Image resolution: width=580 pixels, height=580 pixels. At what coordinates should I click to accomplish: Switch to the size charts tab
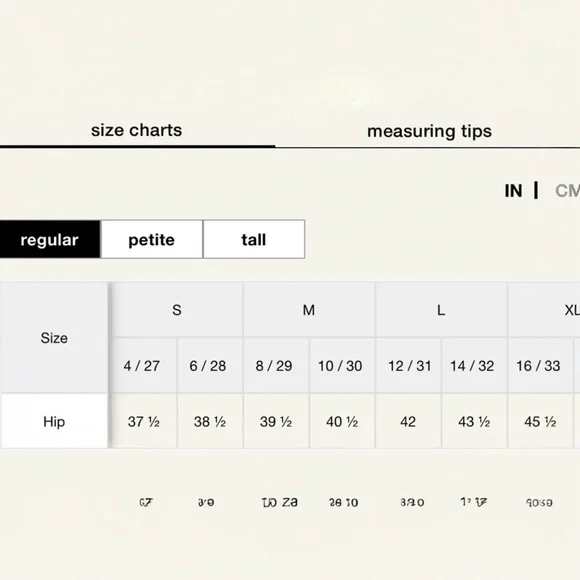(136, 131)
